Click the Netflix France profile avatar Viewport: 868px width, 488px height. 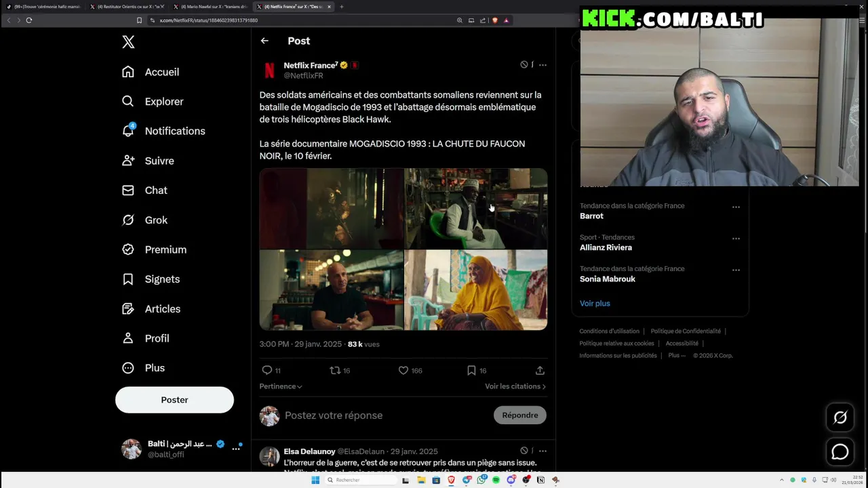pyautogui.click(x=269, y=70)
